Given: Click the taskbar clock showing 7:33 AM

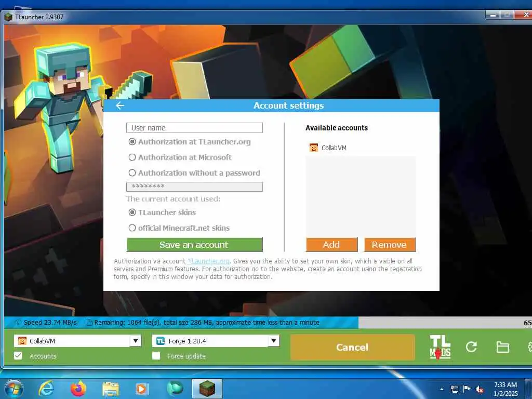Looking at the screenshot, I should (x=506, y=389).
